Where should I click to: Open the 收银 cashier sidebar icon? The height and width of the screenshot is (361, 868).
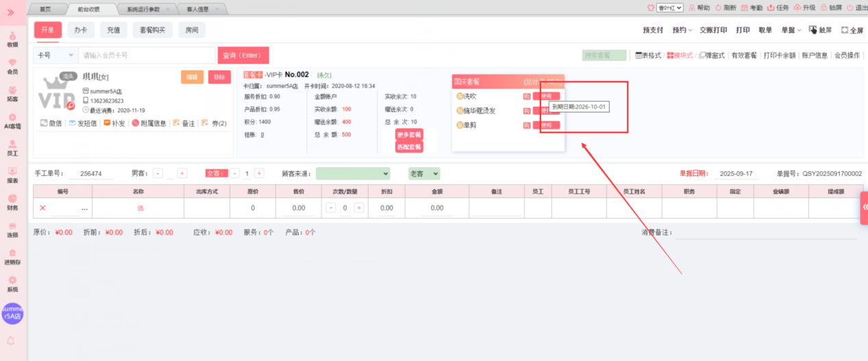tap(12, 39)
